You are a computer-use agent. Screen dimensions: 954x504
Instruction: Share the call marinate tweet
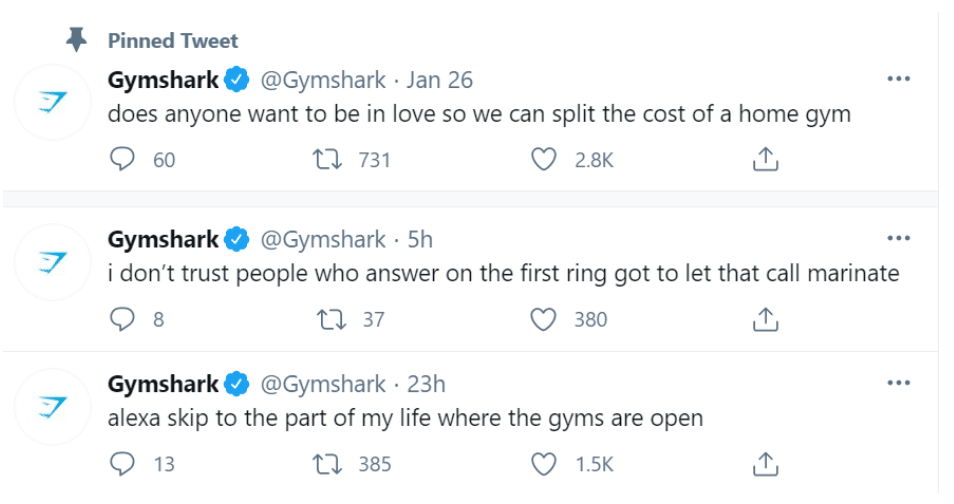(765, 319)
